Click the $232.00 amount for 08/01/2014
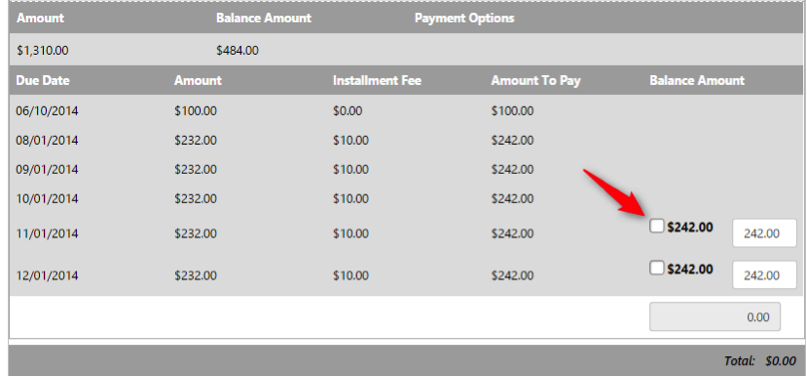Image resolution: width=807 pixels, height=377 pixels. pos(195,140)
